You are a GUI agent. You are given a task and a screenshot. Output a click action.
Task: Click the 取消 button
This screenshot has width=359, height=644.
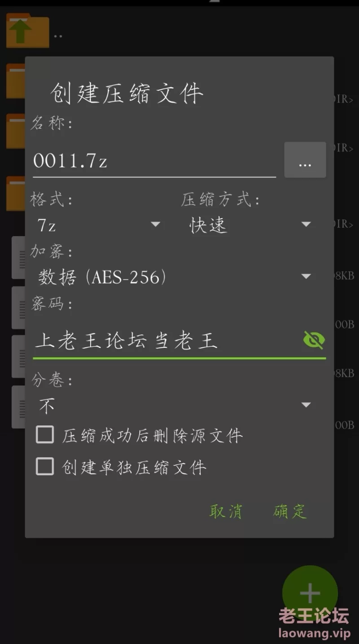(x=226, y=511)
